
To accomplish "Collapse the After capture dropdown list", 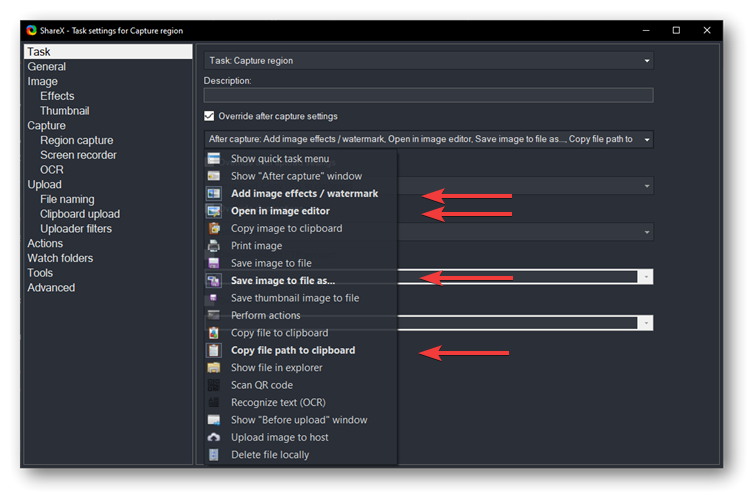I will (x=428, y=139).
